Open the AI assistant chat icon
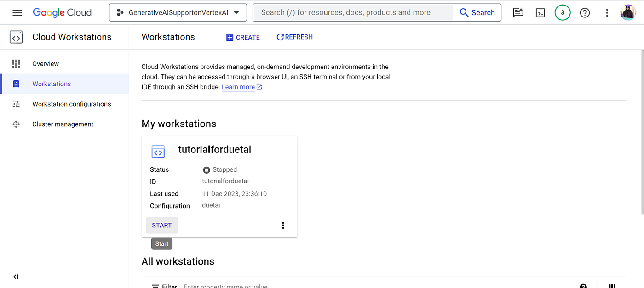The image size is (644, 288). pos(518,13)
